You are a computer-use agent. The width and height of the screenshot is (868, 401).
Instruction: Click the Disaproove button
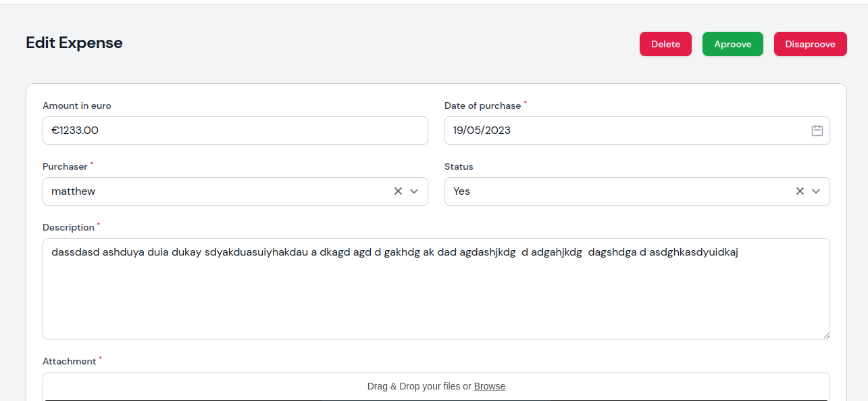pos(811,44)
